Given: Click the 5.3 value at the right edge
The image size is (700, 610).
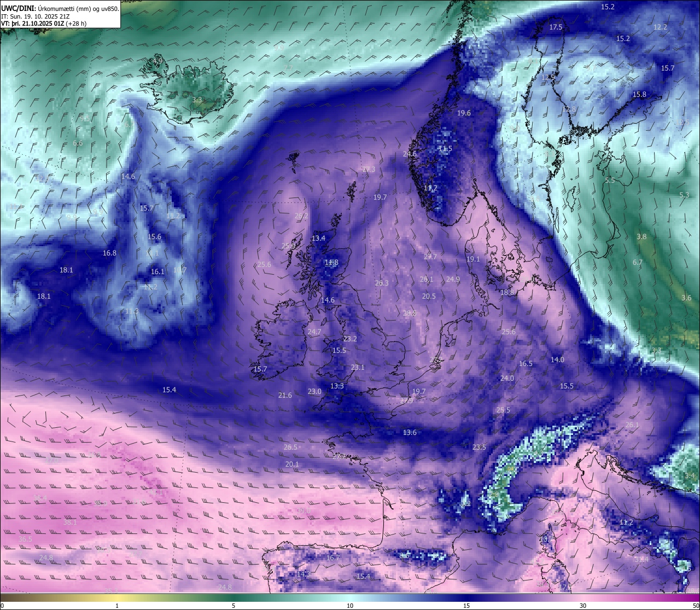Looking at the screenshot, I should click(x=684, y=195).
